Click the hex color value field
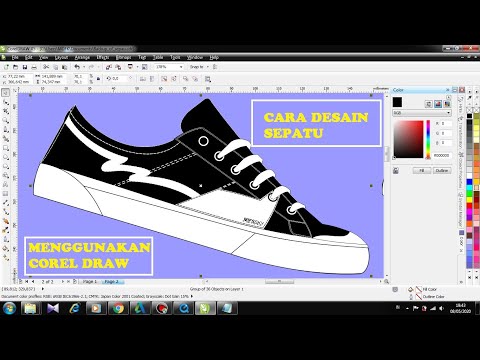The width and height of the screenshot is (480, 360). (x=442, y=156)
